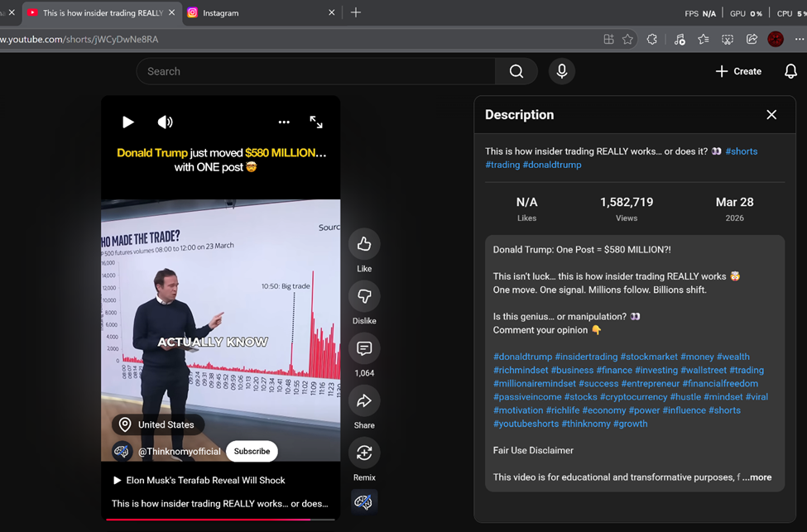
Task: Open the Create menu
Action: coord(738,71)
